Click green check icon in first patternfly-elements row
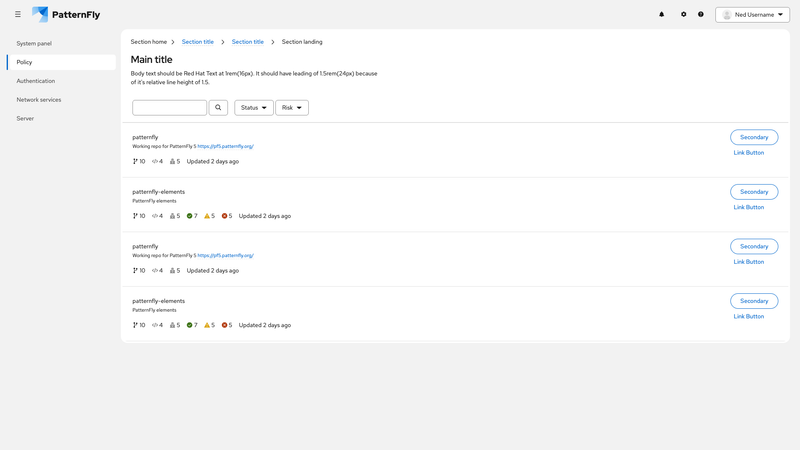800x450 pixels. [189, 216]
